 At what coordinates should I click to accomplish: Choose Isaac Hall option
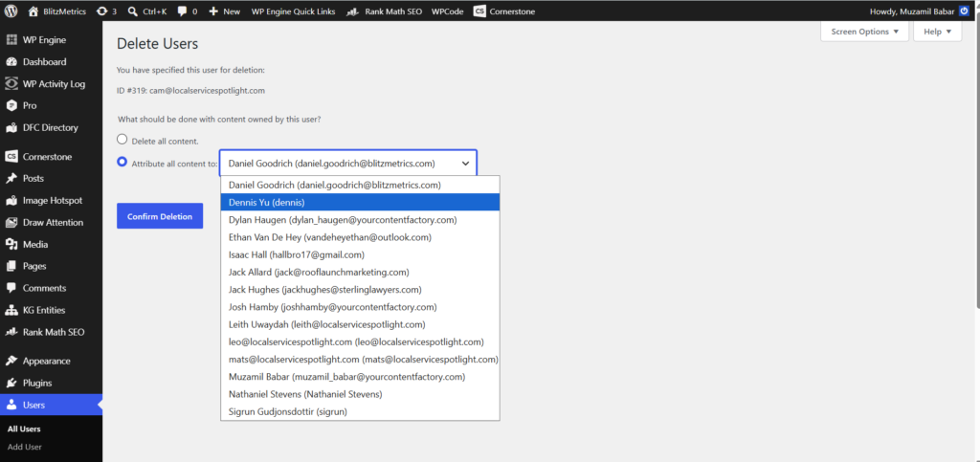point(360,254)
